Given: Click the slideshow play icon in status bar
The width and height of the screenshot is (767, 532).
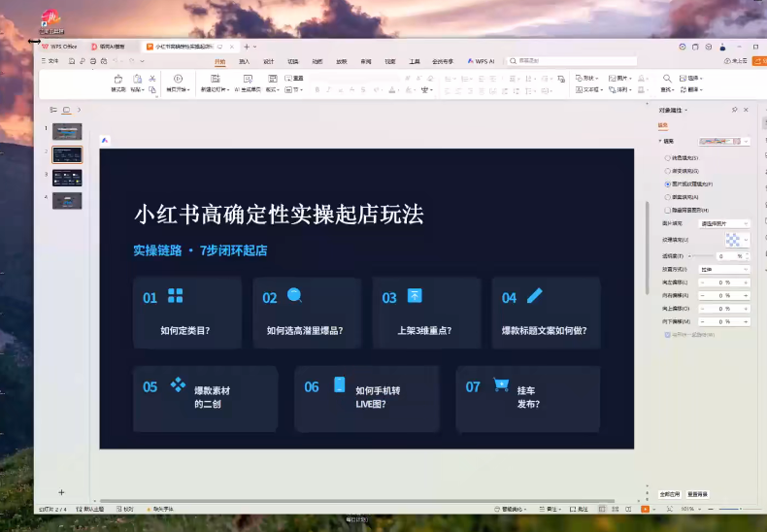Looking at the screenshot, I should 646,509.
